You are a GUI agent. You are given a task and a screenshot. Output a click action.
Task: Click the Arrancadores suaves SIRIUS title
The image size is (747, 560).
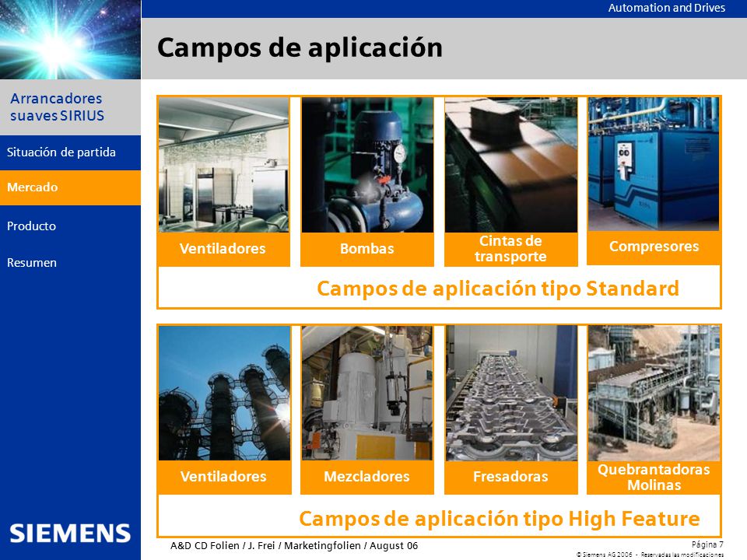(57, 107)
